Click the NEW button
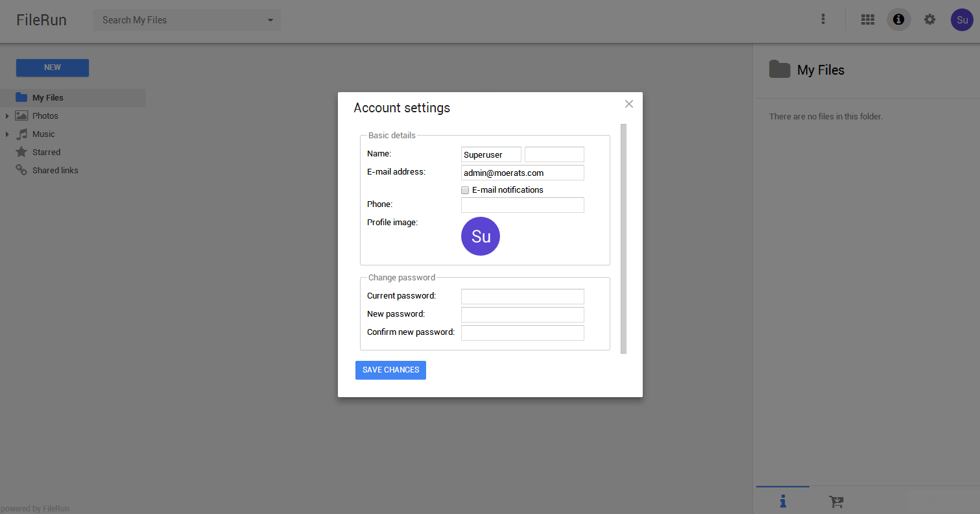980x514 pixels. [x=53, y=67]
